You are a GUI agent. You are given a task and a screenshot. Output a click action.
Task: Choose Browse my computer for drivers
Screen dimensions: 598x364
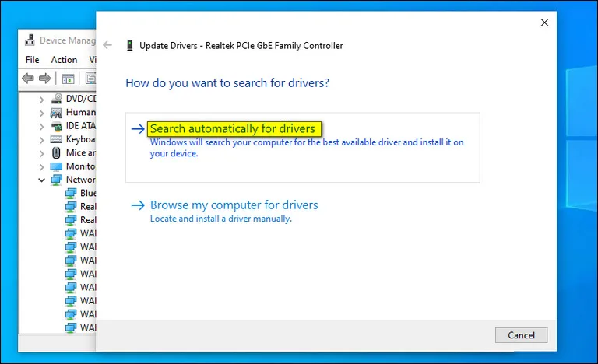point(234,205)
